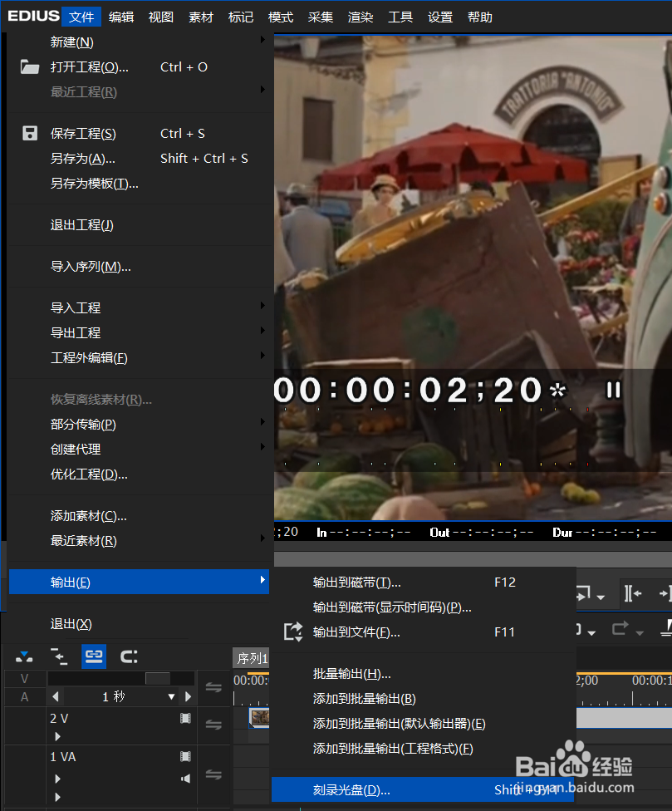
Task: Increase timescale with the right arrow
Action: (189, 696)
